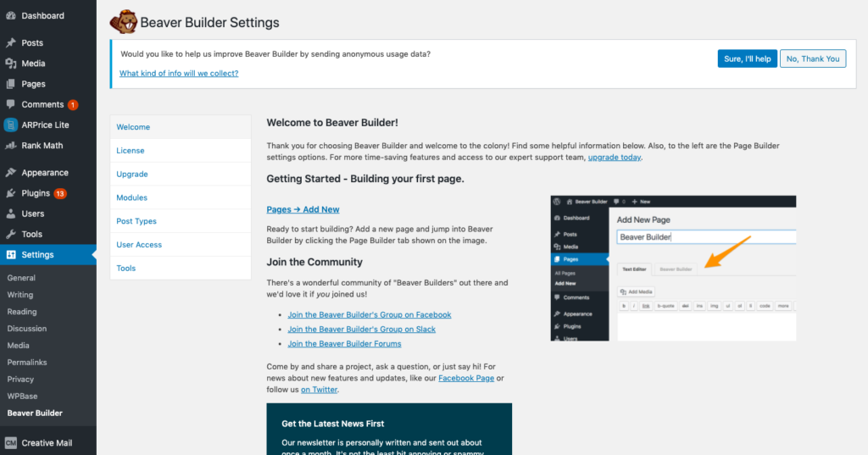Click the Appearance paintbrush icon
This screenshot has height=455, width=868.
pos(10,172)
